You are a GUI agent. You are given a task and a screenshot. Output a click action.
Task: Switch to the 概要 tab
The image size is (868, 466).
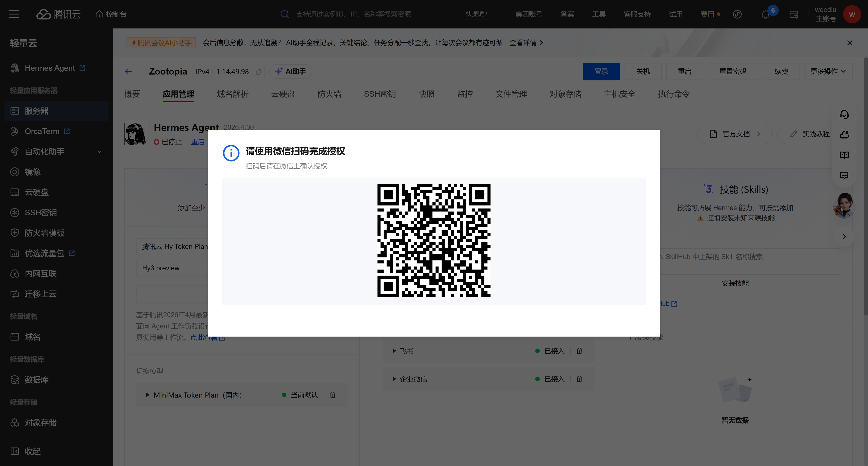point(132,94)
